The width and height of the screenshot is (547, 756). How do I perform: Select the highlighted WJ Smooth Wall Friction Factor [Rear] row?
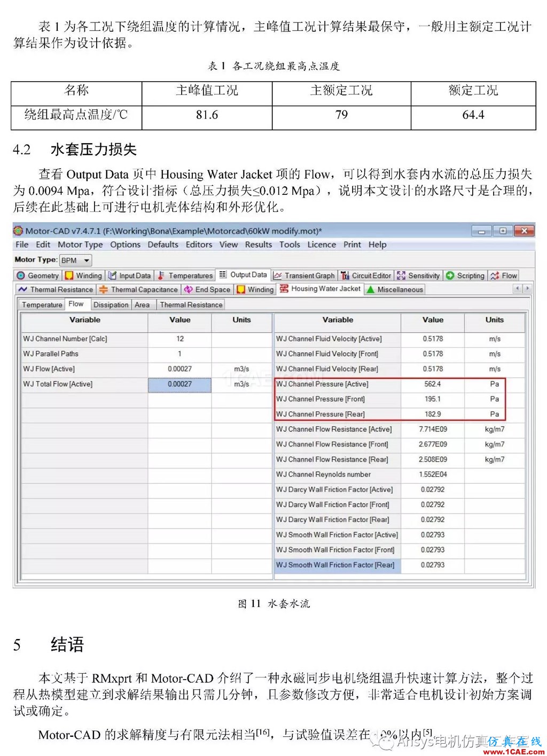tap(338, 565)
